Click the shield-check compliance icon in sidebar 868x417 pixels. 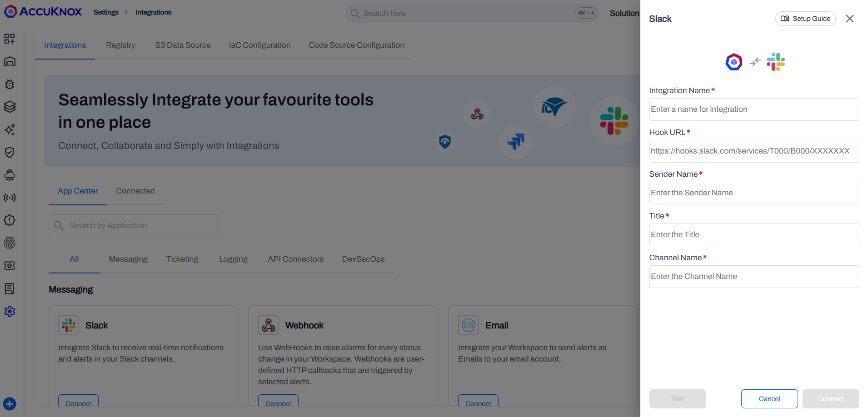click(x=10, y=152)
